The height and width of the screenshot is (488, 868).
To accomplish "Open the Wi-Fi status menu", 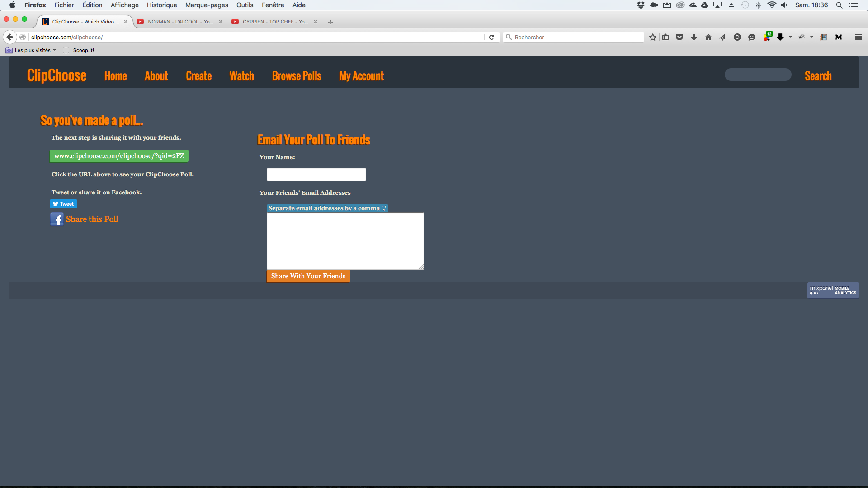I will pyautogui.click(x=772, y=5).
